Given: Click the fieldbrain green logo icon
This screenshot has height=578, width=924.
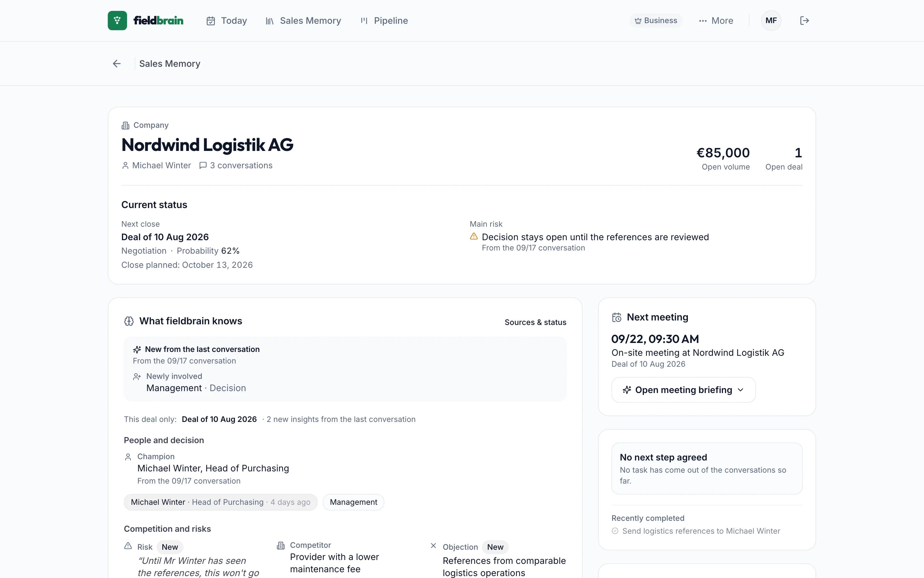Looking at the screenshot, I should [117, 21].
